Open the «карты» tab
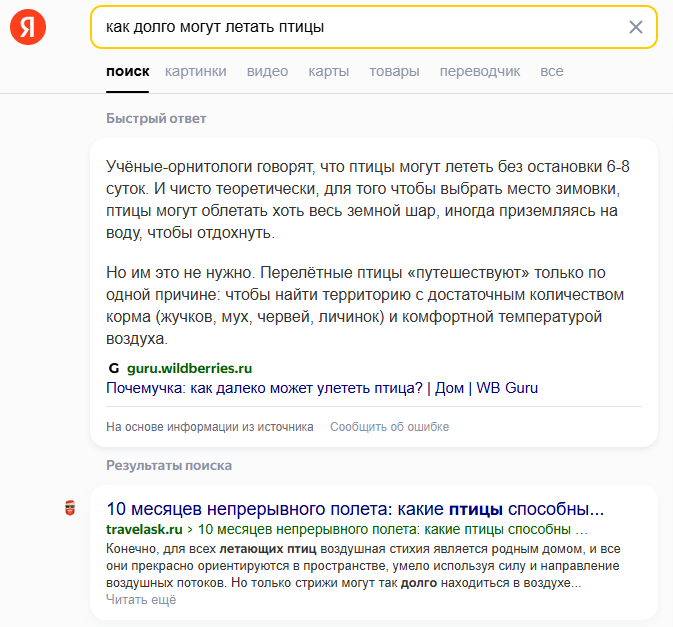This screenshot has width=673, height=627. click(x=329, y=71)
